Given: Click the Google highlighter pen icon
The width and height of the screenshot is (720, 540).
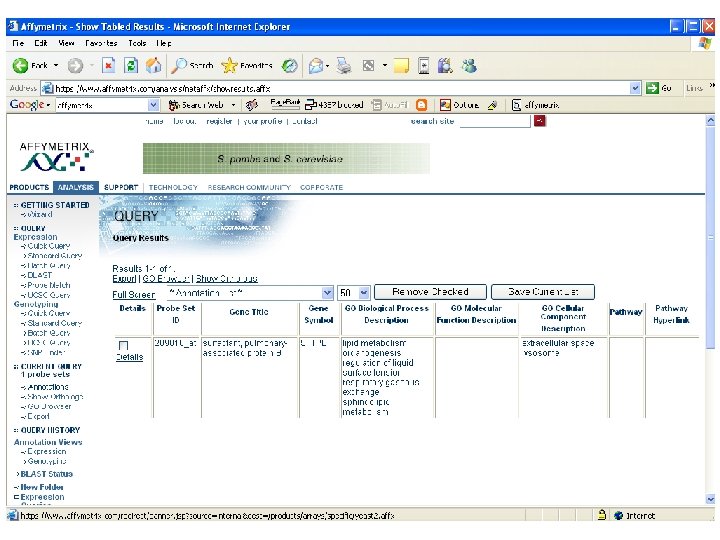Looking at the screenshot, I should 493,105.
